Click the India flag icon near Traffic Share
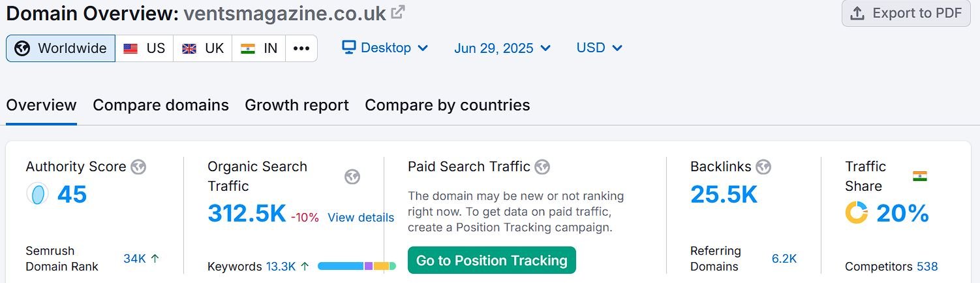The image size is (980, 283). (x=920, y=176)
